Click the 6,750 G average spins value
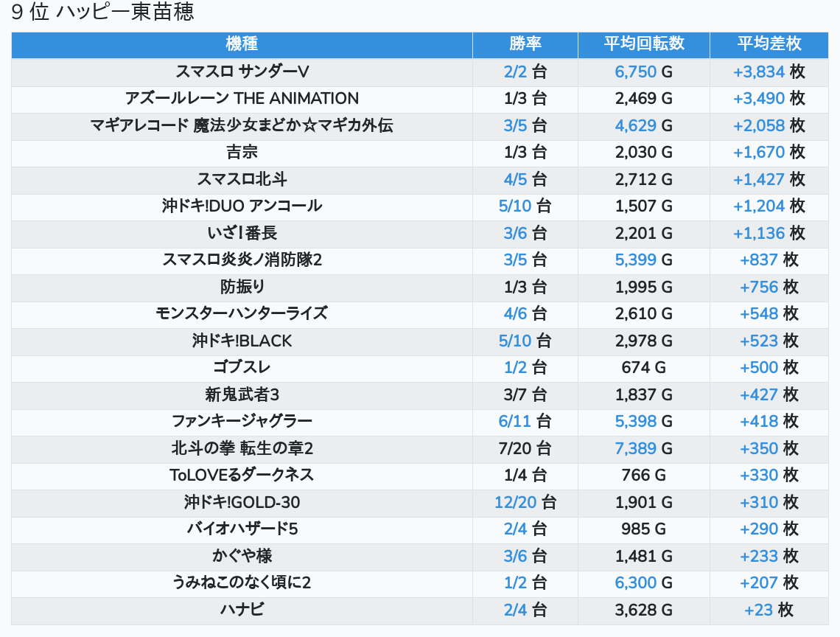 coord(644,72)
